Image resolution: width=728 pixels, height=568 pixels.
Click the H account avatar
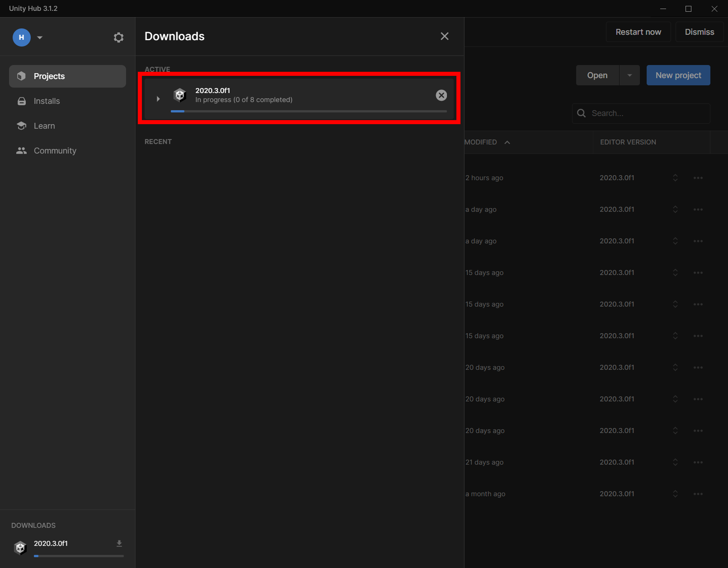click(21, 37)
